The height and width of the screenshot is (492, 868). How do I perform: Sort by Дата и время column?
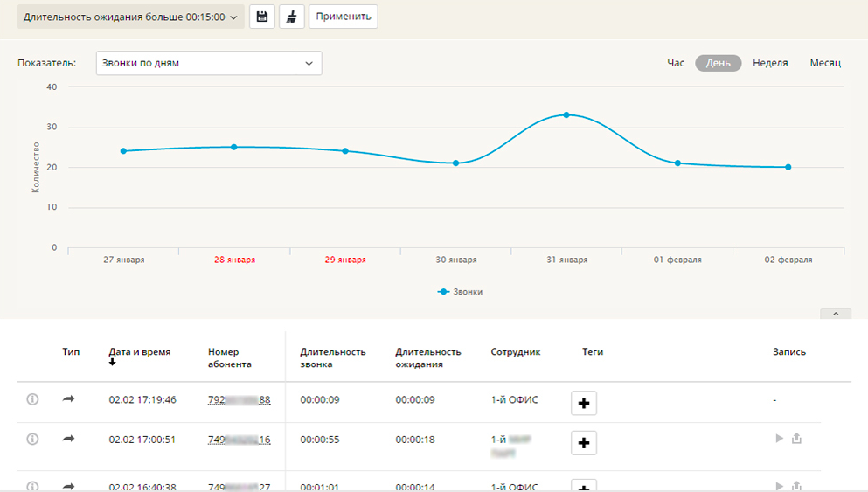pos(140,352)
